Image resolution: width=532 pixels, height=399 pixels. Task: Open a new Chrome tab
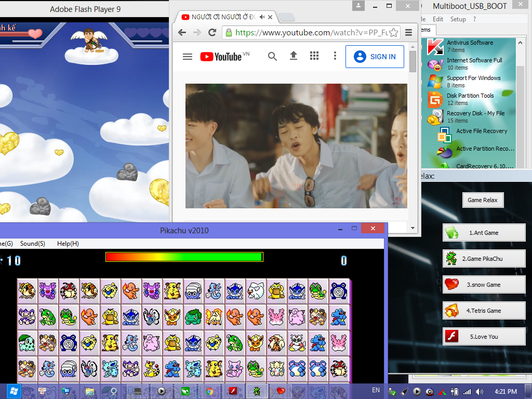click(x=287, y=17)
